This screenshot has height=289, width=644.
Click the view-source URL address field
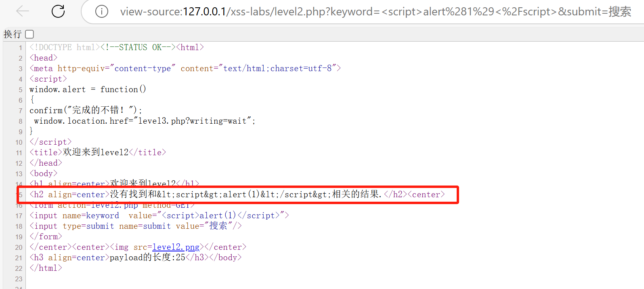[x=375, y=11]
